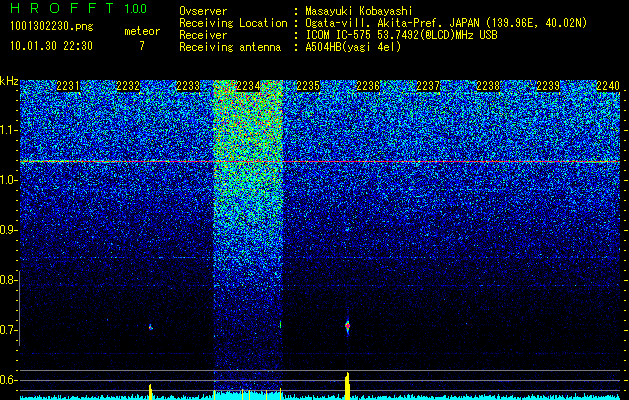The width and height of the screenshot is (629, 400).
Task: Select the file name 1001302230.png
Action: (x=51, y=27)
